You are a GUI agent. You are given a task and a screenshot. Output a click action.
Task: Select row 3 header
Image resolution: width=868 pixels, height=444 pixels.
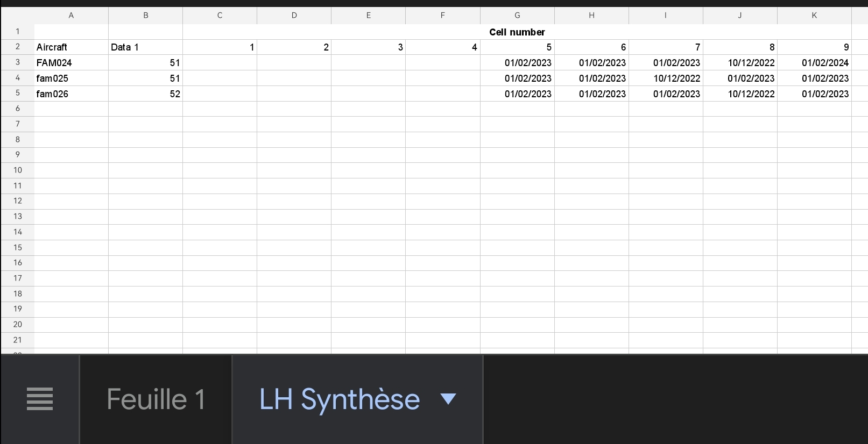pos(18,62)
